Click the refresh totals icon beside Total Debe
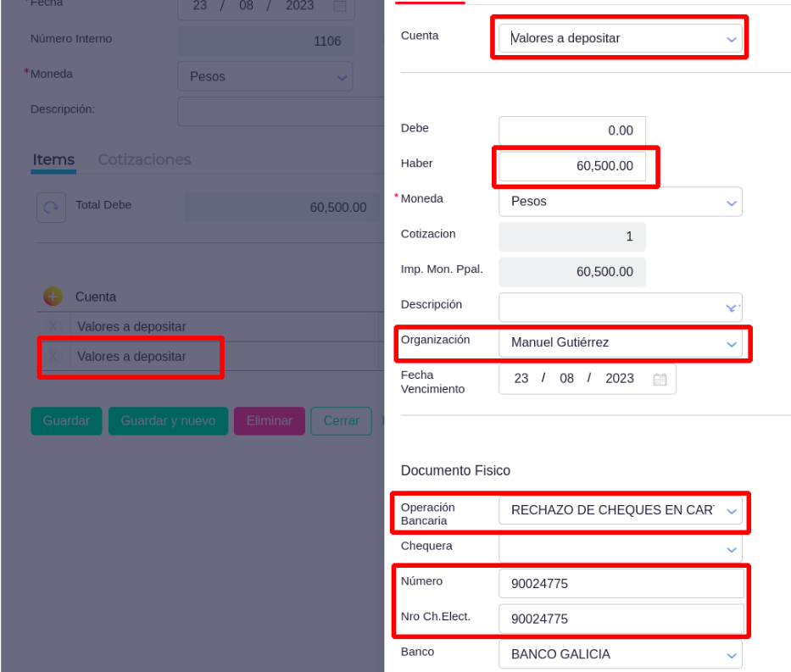Viewport: 791px width, 672px height. 51,208
